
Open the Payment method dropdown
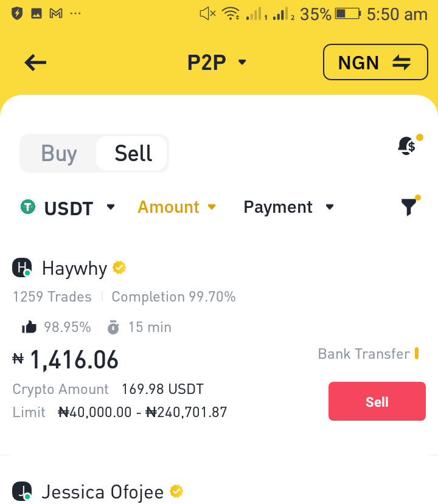tap(288, 207)
